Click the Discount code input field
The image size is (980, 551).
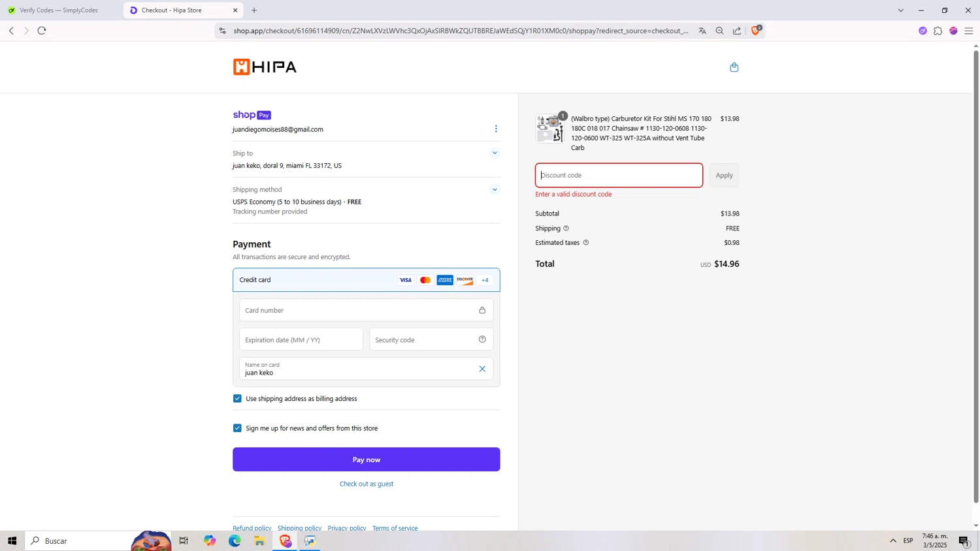tap(619, 175)
